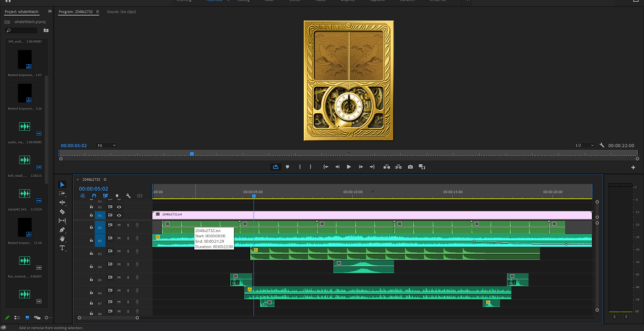Click the timeline Captions CC icon
644x331 pixels.
[x=140, y=196]
